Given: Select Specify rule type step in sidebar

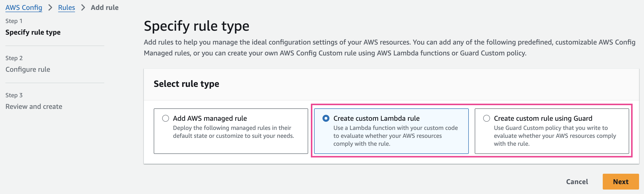Looking at the screenshot, I should [x=33, y=32].
